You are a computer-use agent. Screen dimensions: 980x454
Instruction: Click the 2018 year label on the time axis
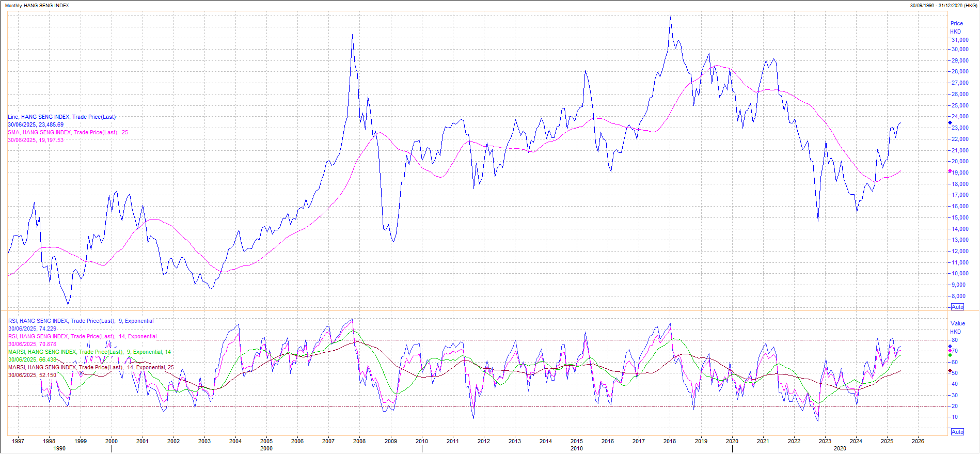[x=670, y=442]
